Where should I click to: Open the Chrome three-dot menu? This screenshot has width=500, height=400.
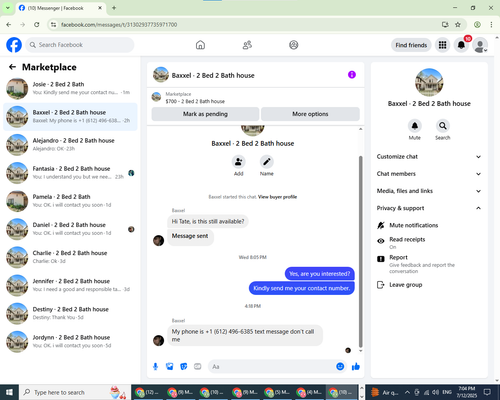(x=491, y=24)
